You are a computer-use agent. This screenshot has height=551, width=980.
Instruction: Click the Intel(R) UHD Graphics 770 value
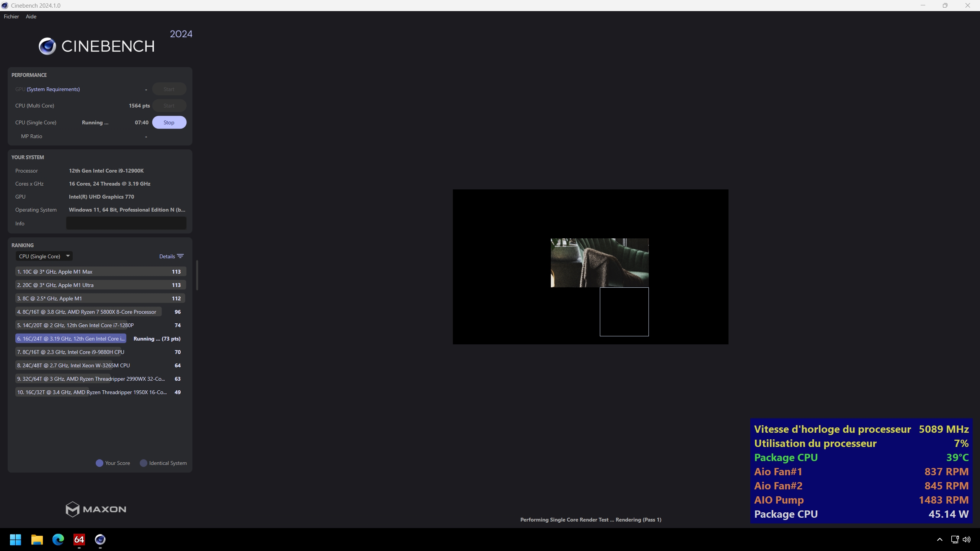pyautogui.click(x=101, y=197)
